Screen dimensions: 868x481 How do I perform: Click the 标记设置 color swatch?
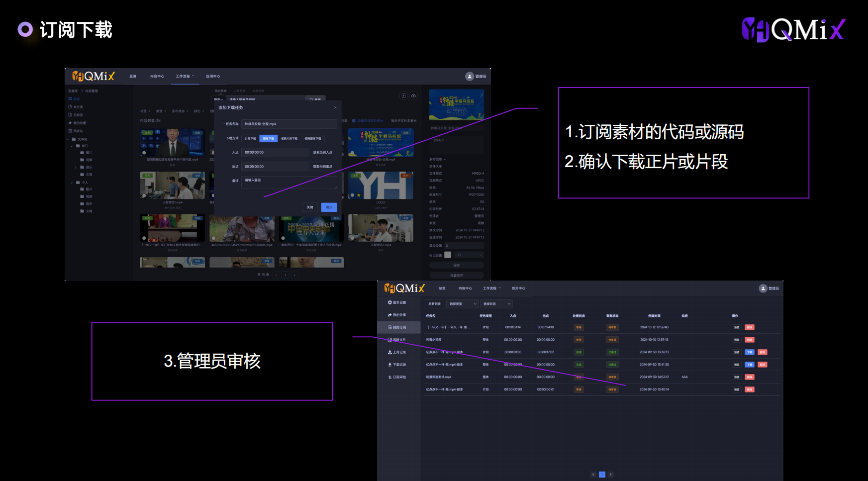point(448,255)
